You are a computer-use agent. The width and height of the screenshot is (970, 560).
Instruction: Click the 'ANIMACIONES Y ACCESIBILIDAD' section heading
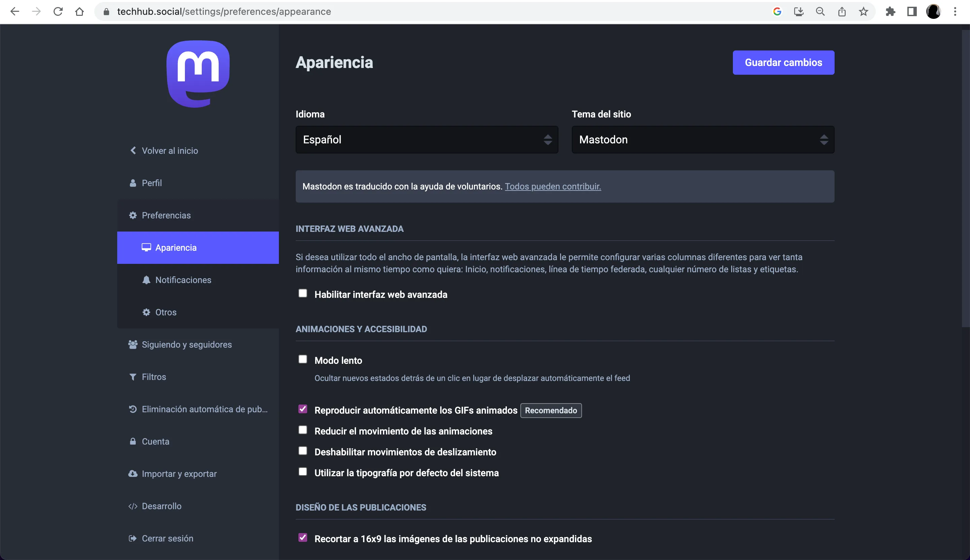tap(361, 329)
